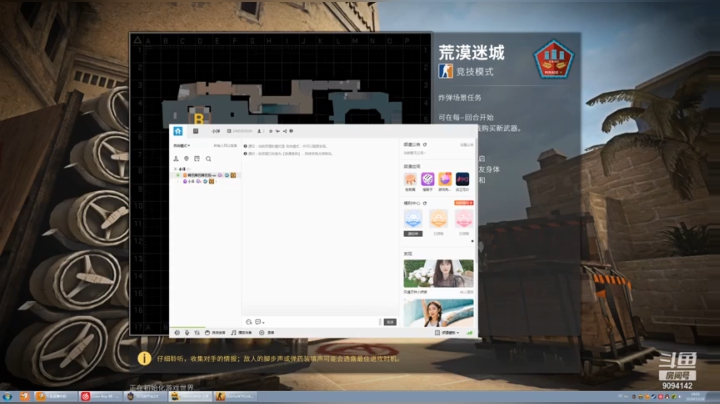
Task: Select the pink badge in benefits center
Action: pos(464,219)
